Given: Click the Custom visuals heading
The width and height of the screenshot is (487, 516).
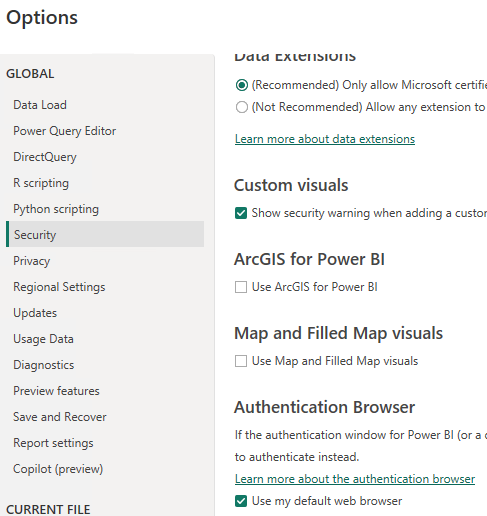Looking at the screenshot, I should point(291,185).
